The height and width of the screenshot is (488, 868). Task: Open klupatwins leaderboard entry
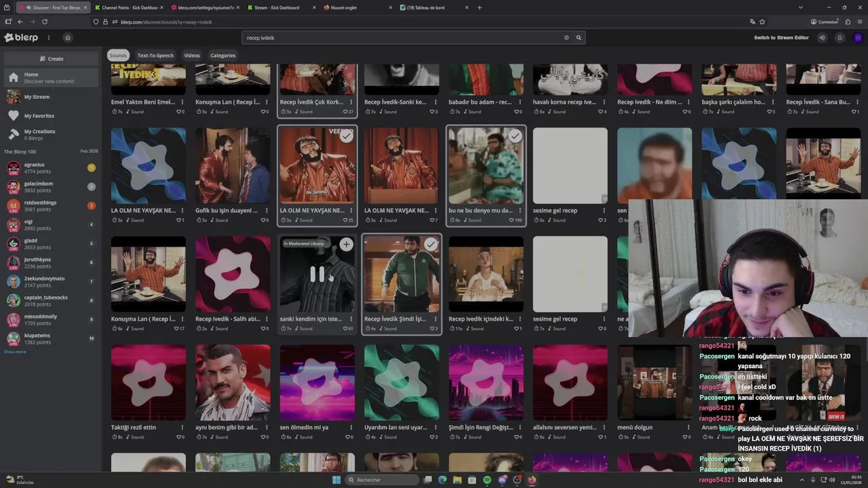coord(52,338)
